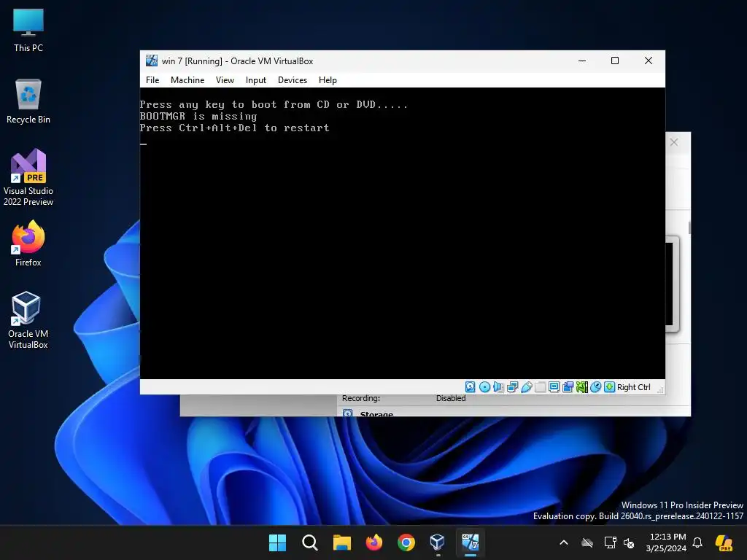747x560 pixels.
Task: Open the Input menu
Action: coord(256,80)
